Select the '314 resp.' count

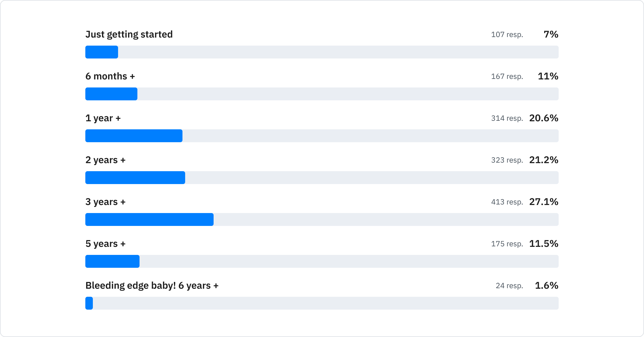pyautogui.click(x=507, y=118)
